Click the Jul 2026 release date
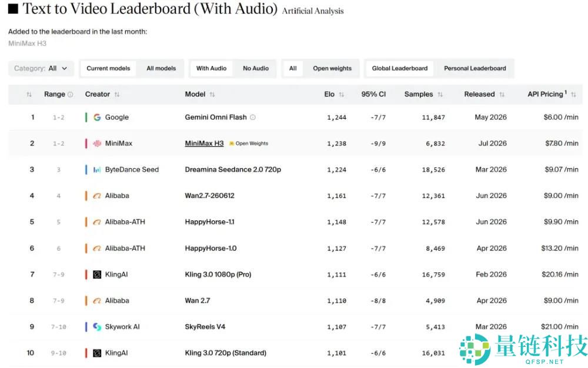The height and width of the screenshot is (368, 588). pos(492,143)
